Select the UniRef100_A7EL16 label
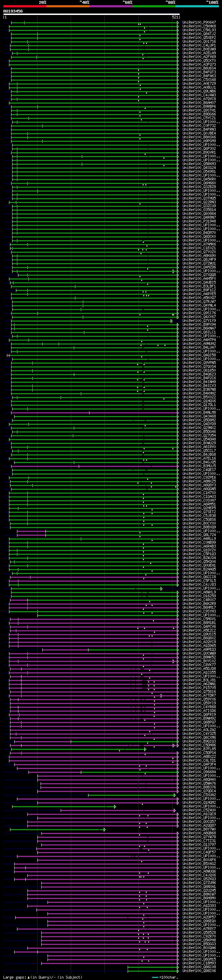This screenshot has width=222, height=980. pyautogui.click(x=199, y=459)
